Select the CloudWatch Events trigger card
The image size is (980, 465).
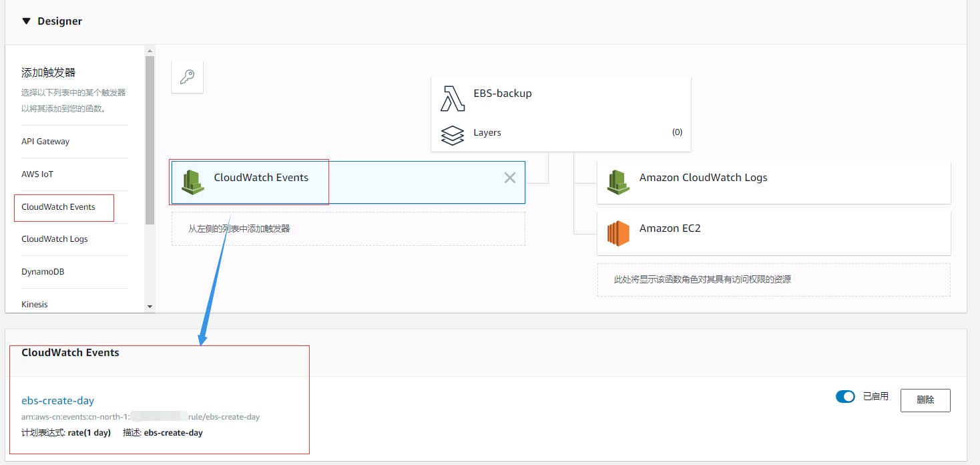tap(348, 182)
